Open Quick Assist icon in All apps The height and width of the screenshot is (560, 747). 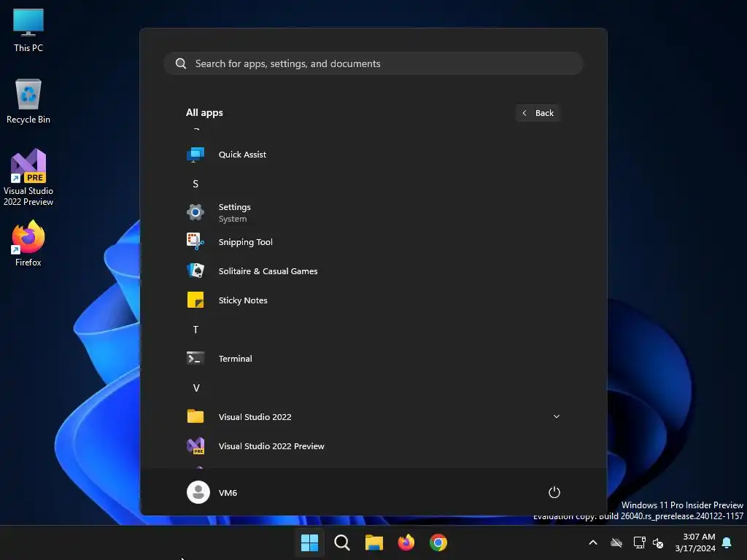coord(196,155)
